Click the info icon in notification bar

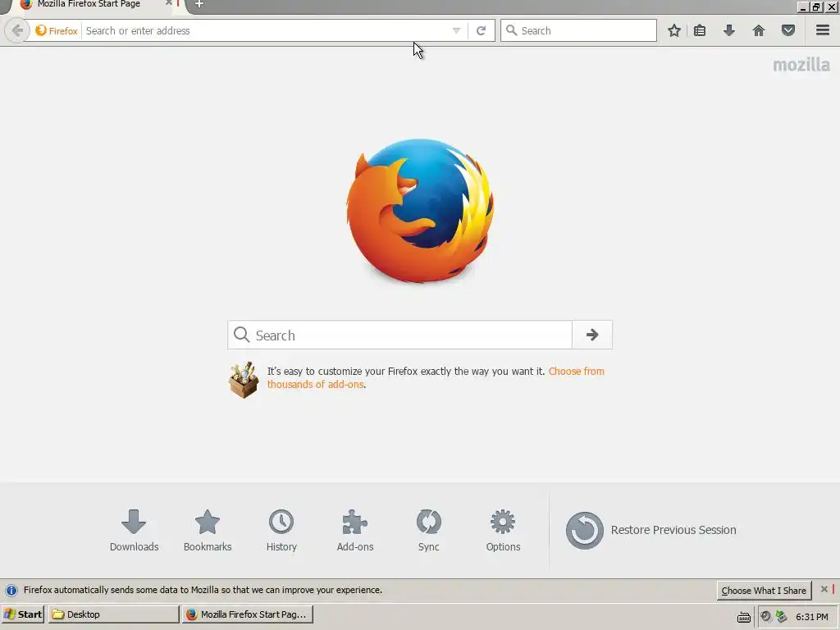pyautogui.click(x=11, y=591)
